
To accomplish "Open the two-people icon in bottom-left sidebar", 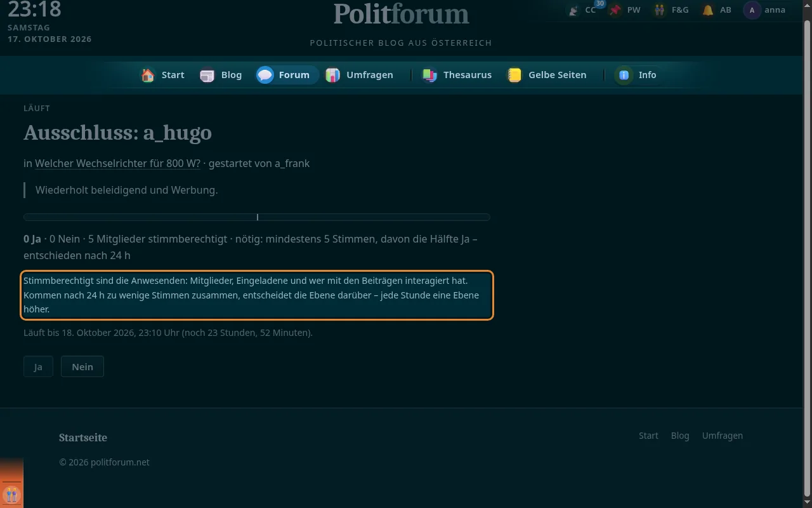I will click(11, 494).
